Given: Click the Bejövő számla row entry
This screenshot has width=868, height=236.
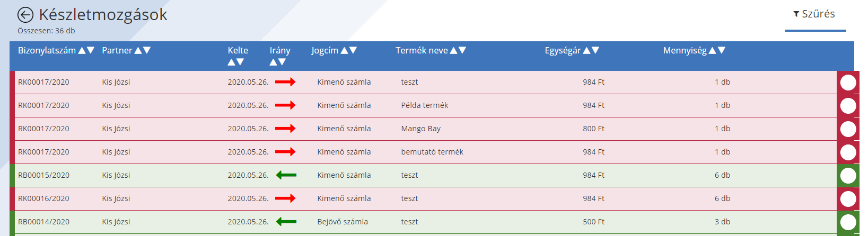Looking at the screenshot, I should pos(343,222).
